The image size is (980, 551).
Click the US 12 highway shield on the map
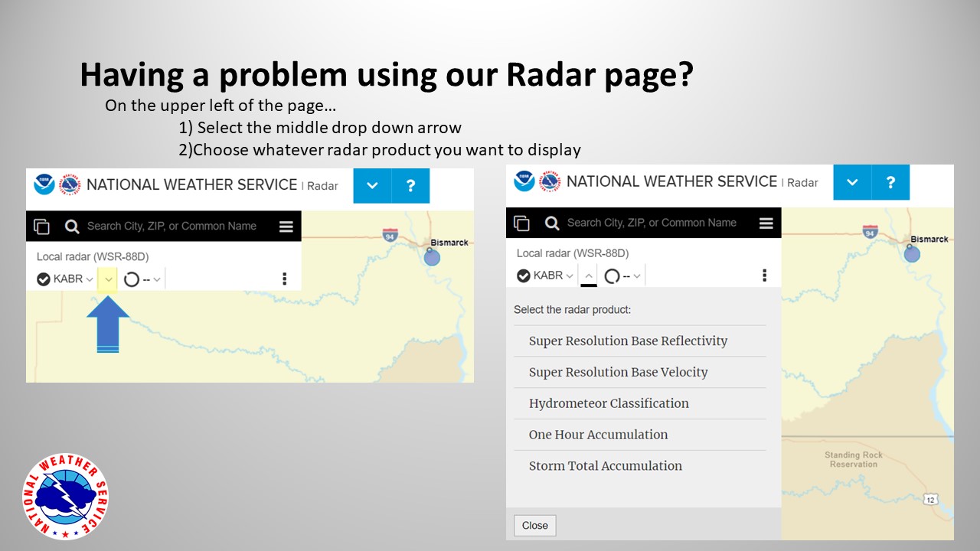(x=930, y=500)
